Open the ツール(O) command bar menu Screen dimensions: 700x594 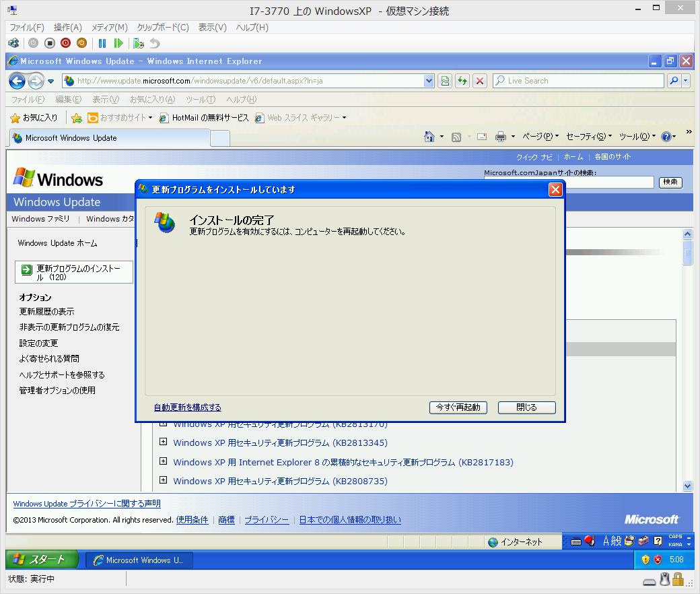click(x=637, y=136)
